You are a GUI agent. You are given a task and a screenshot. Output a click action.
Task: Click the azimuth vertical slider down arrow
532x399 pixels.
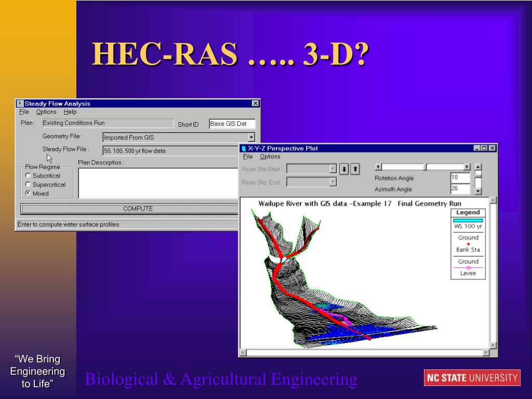[478, 191]
